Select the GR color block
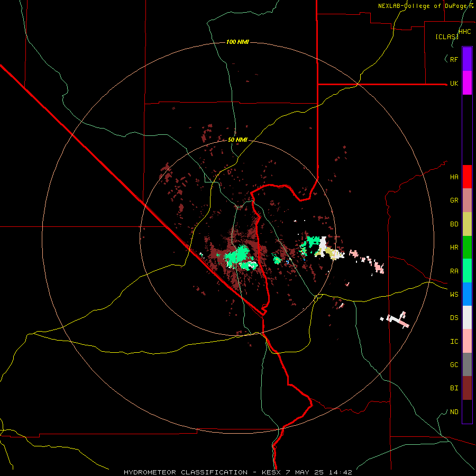The width and height of the screenshot is (476, 476). point(467,200)
